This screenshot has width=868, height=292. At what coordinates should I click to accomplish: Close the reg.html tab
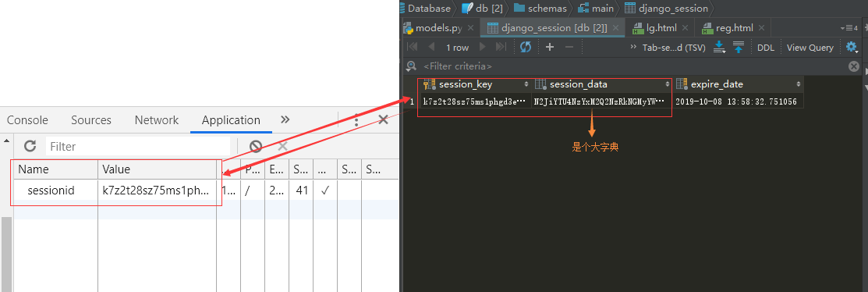pos(761,27)
